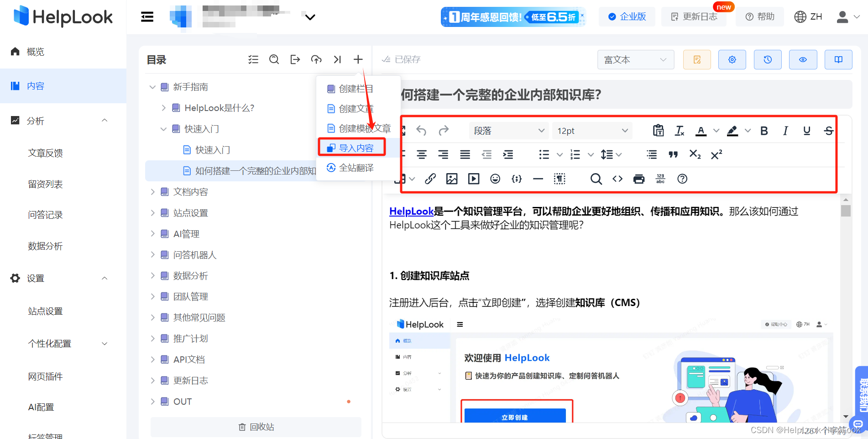Image resolution: width=868 pixels, height=439 pixels.
Task: Switch language with the ZH button
Action: click(808, 16)
